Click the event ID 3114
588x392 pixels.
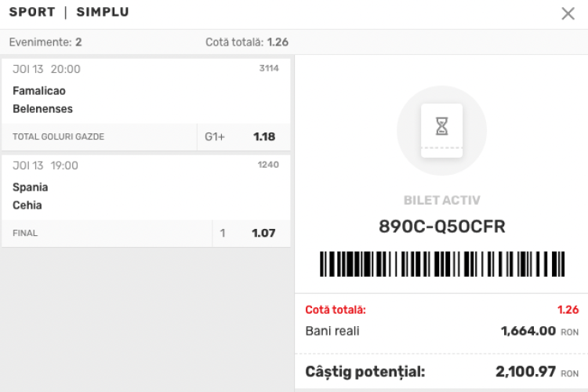coord(269,68)
